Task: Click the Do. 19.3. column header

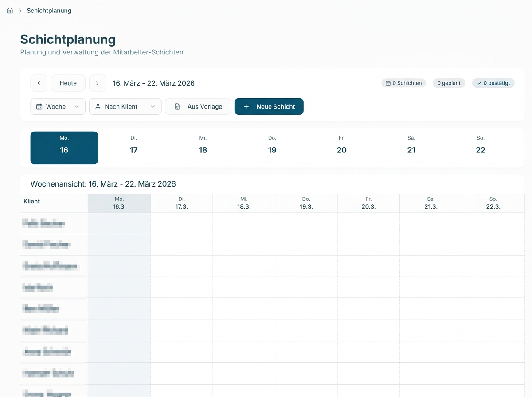Action: pos(306,203)
